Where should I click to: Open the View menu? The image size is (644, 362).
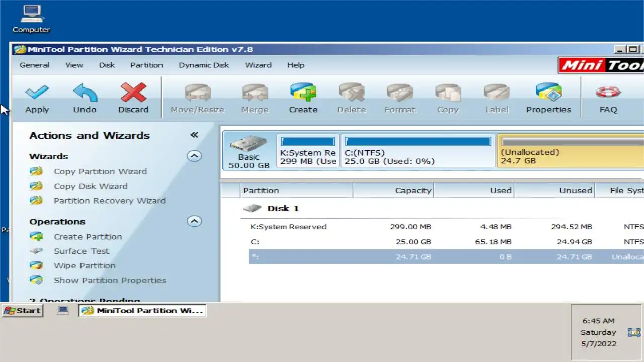[x=74, y=65]
